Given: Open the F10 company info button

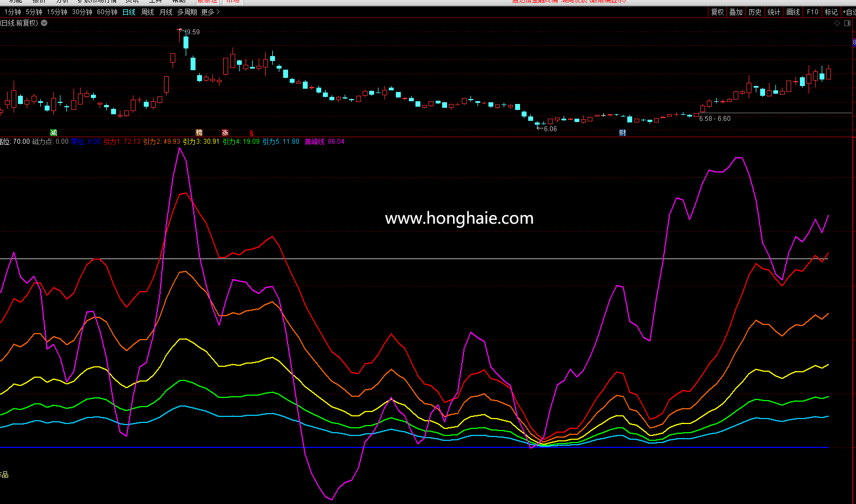Looking at the screenshot, I should (812, 12).
